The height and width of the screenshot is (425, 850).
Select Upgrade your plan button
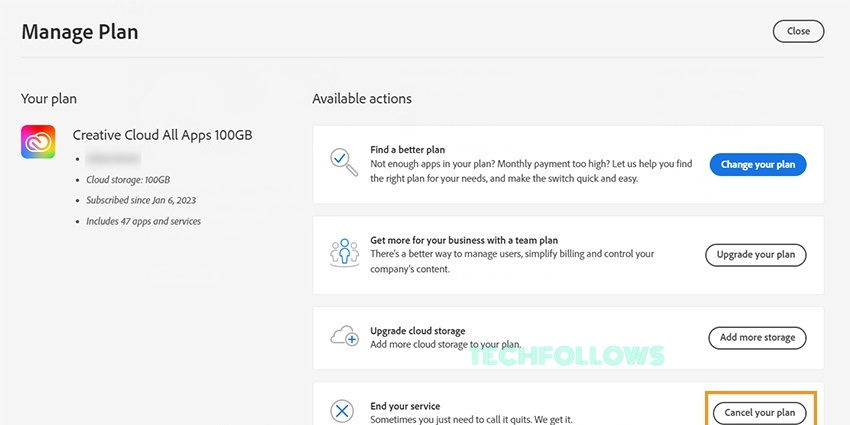[756, 255]
